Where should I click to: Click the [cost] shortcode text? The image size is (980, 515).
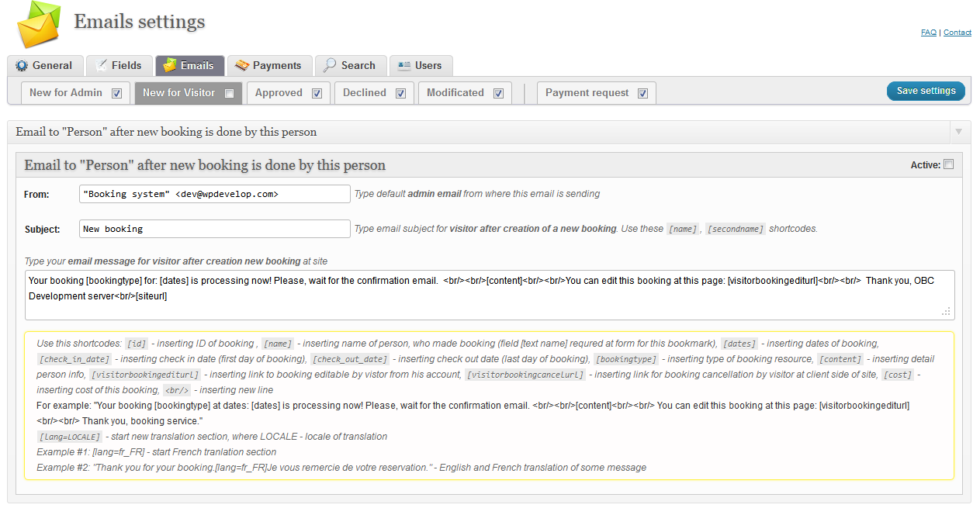click(898, 375)
